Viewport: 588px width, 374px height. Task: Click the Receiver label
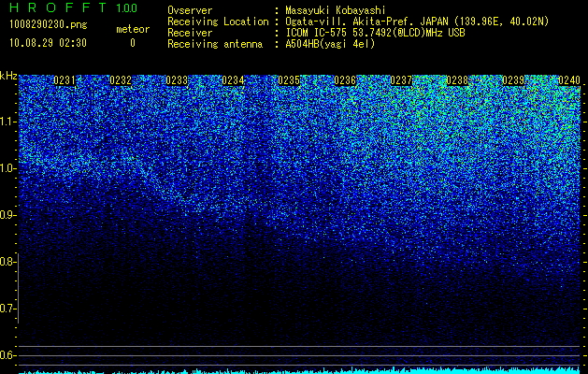[190, 33]
